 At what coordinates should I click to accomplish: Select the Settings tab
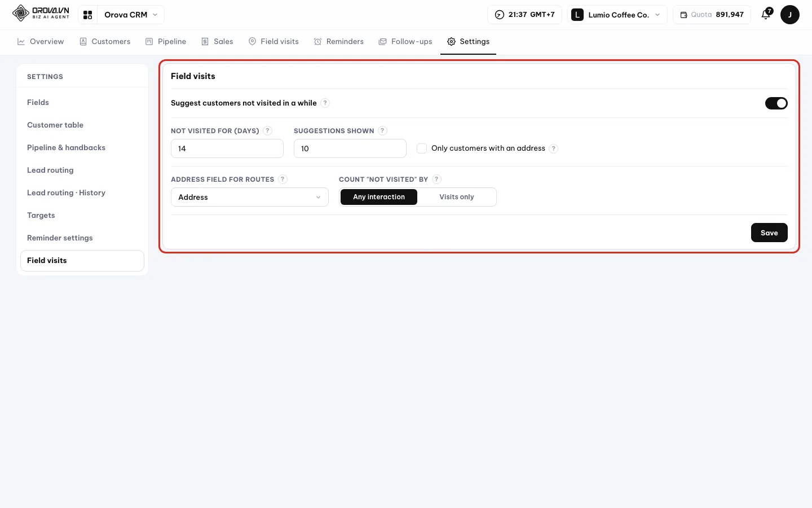(x=468, y=41)
